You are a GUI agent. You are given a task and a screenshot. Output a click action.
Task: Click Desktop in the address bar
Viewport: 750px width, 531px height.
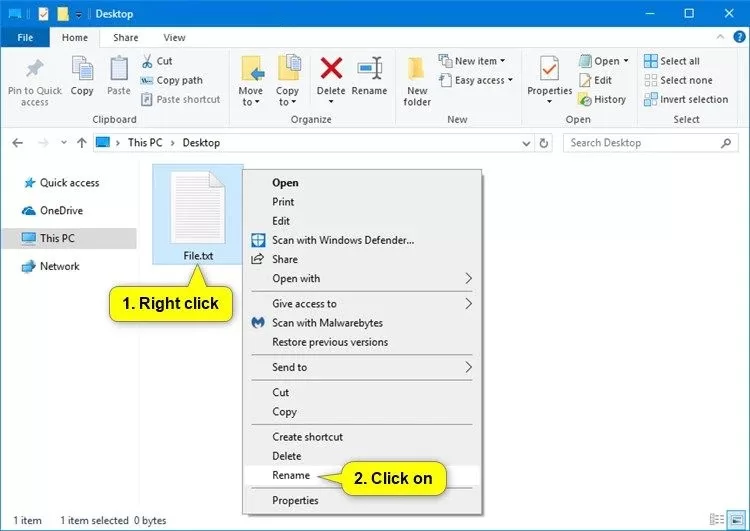(201, 143)
